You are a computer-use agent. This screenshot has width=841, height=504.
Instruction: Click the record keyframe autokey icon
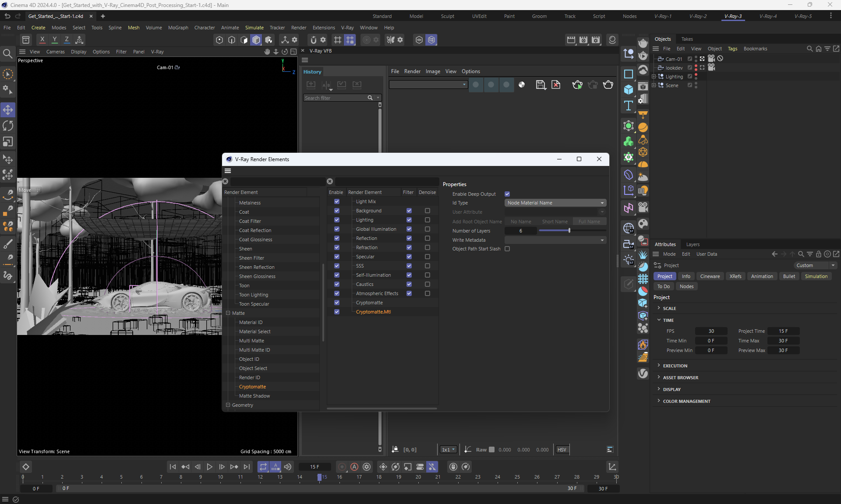pos(354,467)
